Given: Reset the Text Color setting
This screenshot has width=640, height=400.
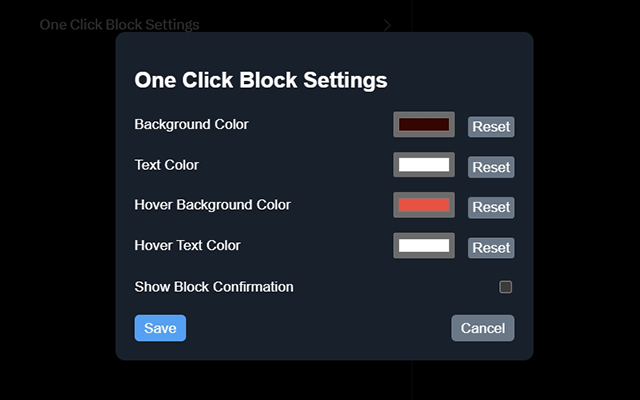Looking at the screenshot, I should coord(491,167).
